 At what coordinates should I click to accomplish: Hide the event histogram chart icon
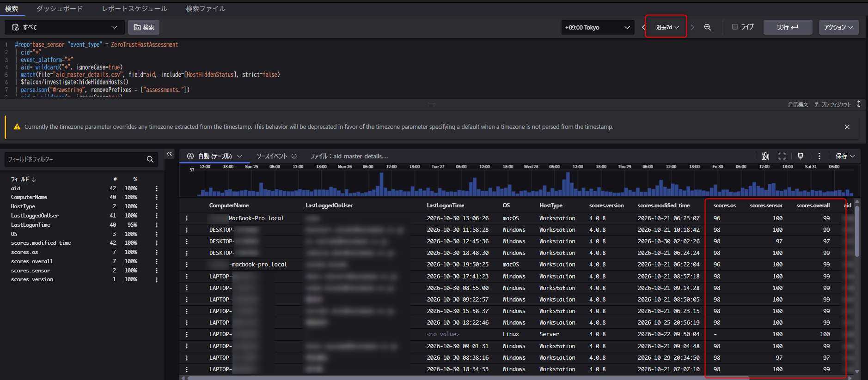tap(765, 156)
